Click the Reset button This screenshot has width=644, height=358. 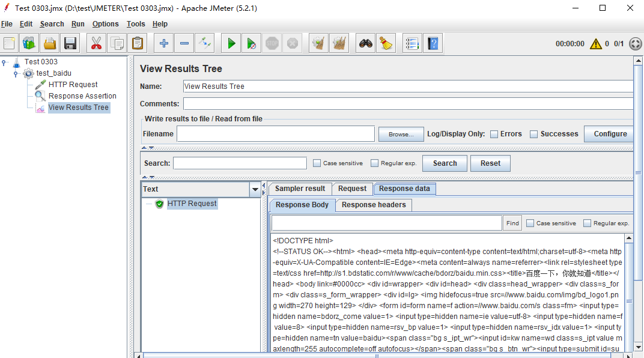click(490, 163)
